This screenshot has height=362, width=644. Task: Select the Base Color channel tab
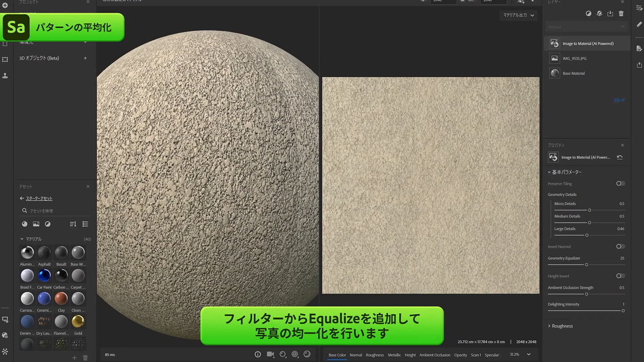pyautogui.click(x=337, y=355)
